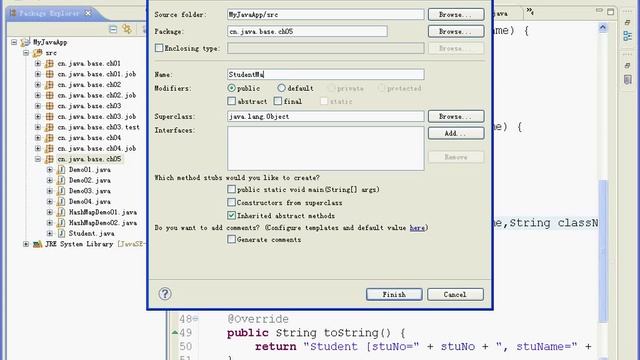
Task: Collapse the cn.java.base.ch05 package
Action: point(38,159)
